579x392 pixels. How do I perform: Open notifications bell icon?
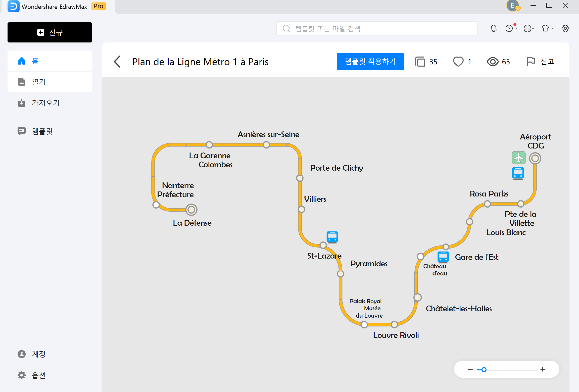[x=494, y=28]
